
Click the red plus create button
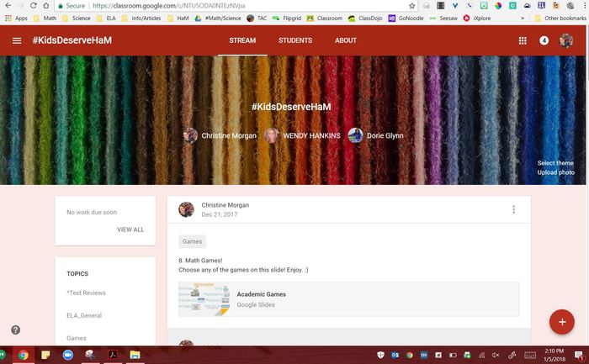[x=560, y=322]
